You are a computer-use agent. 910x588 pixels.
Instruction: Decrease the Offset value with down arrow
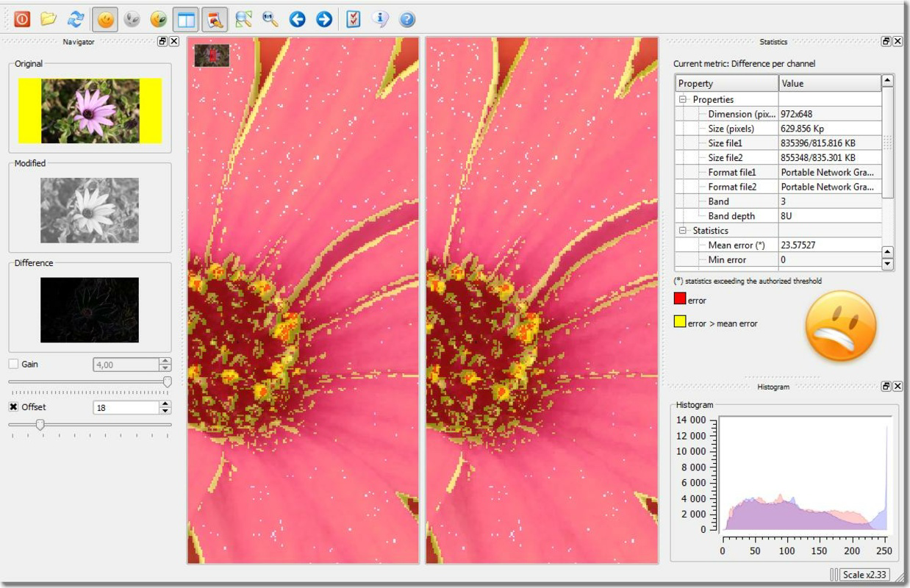click(165, 411)
